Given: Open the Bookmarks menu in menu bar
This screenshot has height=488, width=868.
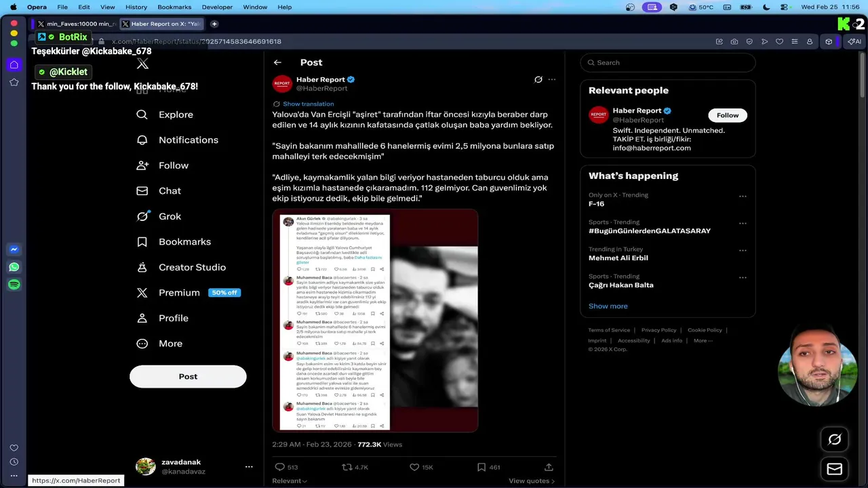Looking at the screenshot, I should 174,7.
